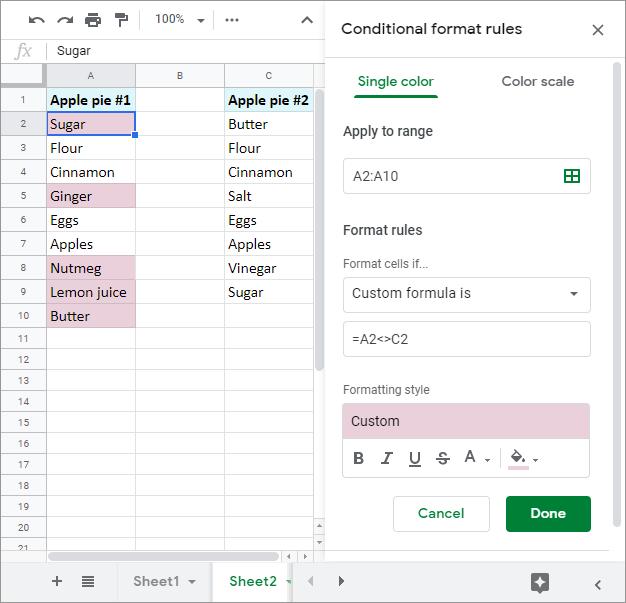Select cell Apple pie #2

click(x=269, y=100)
